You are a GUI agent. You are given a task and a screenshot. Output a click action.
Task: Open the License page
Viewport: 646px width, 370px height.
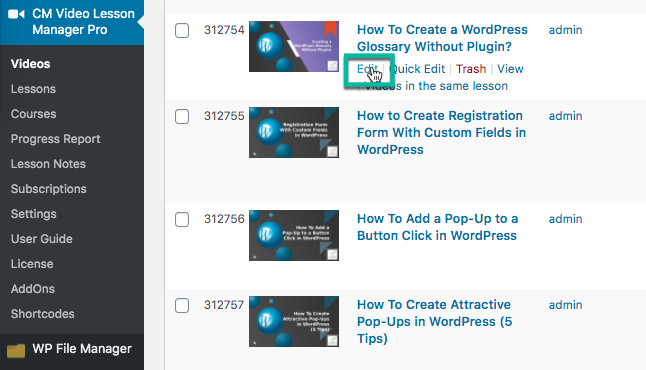point(32,264)
